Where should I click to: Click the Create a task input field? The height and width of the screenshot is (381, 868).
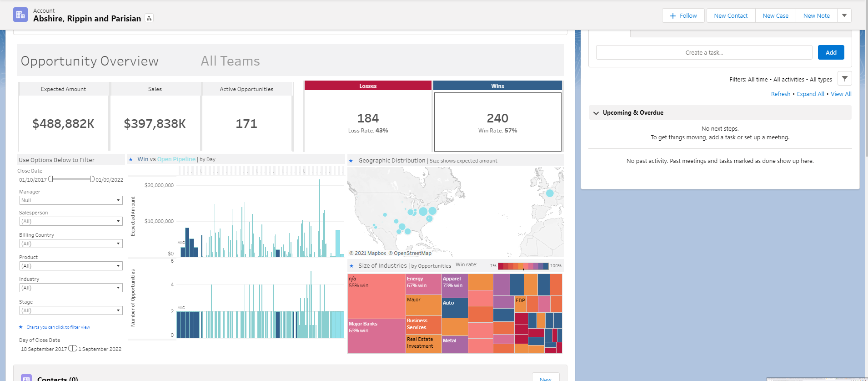(704, 52)
